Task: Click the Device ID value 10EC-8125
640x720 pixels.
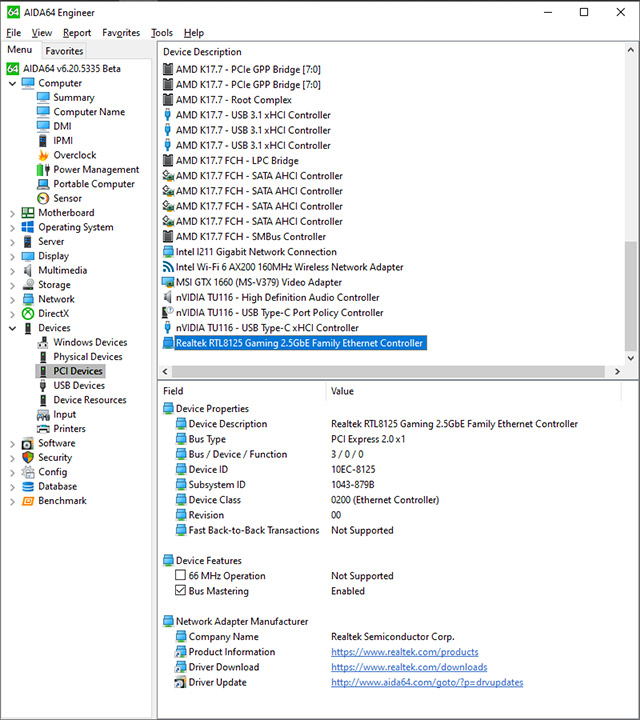Action: tap(353, 469)
